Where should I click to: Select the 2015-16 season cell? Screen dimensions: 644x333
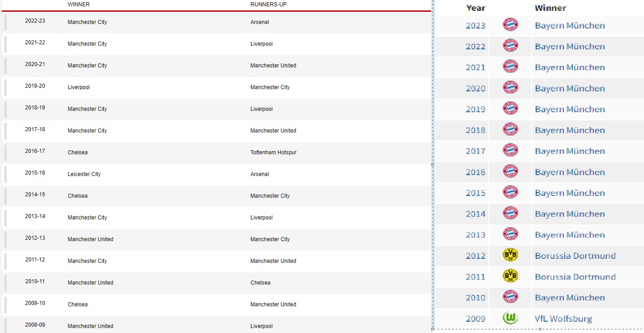tap(35, 173)
